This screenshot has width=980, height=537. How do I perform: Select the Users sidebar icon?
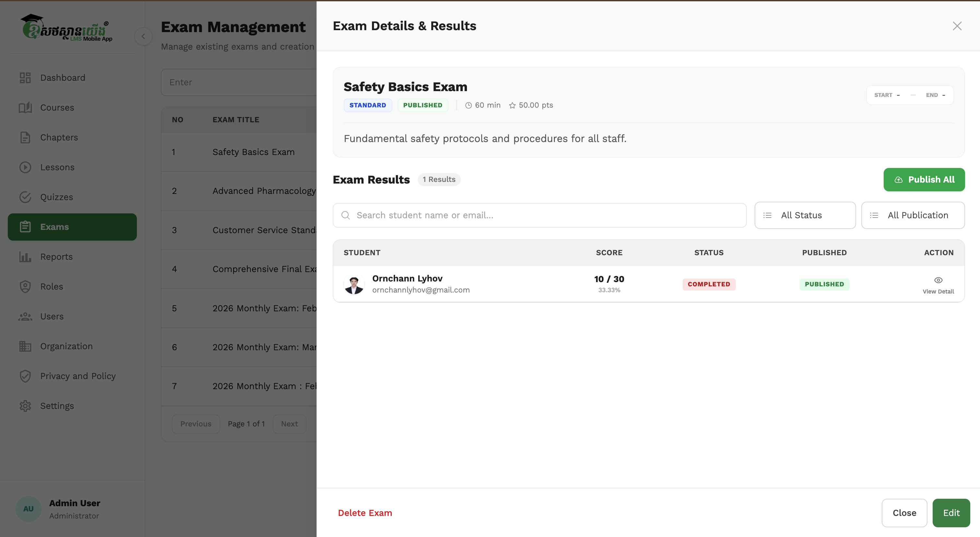click(25, 316)
